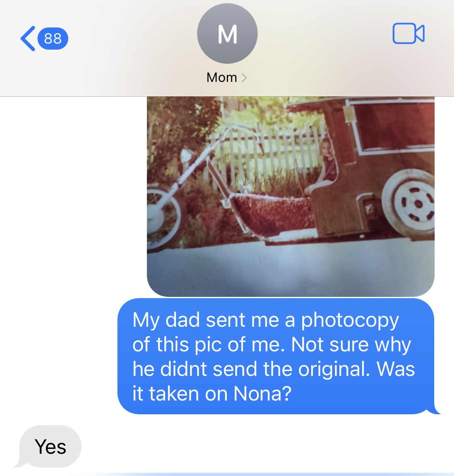
Task: Open the vintage chopper photo attachment
Action: tap(291, 196)
